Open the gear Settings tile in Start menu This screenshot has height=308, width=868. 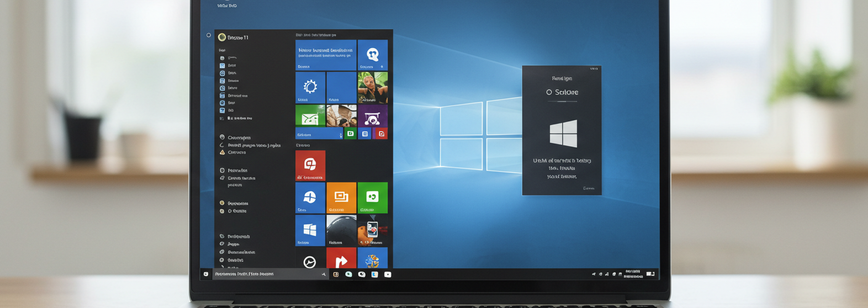click(x=310, y=87)
